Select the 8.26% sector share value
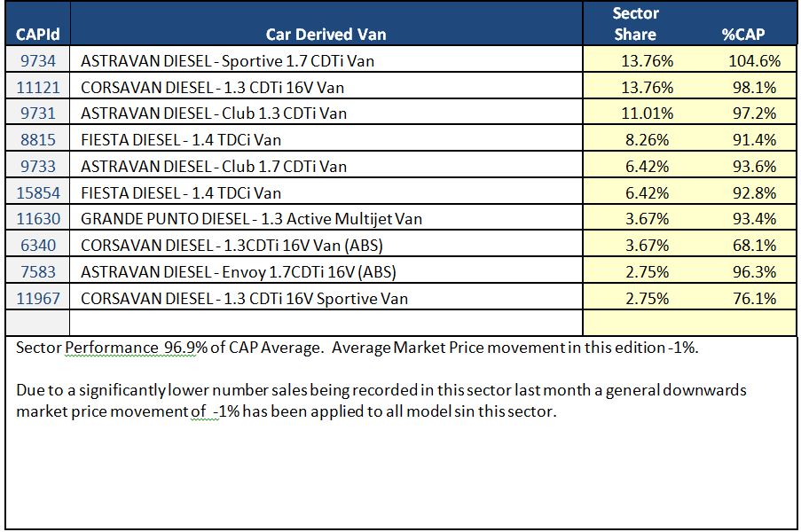 (x=648, y=139)
